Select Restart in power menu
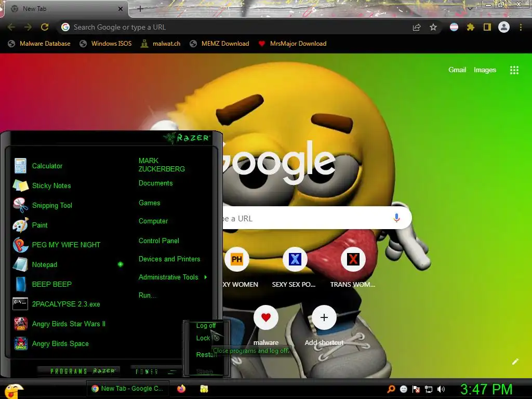 coord(206,354)
